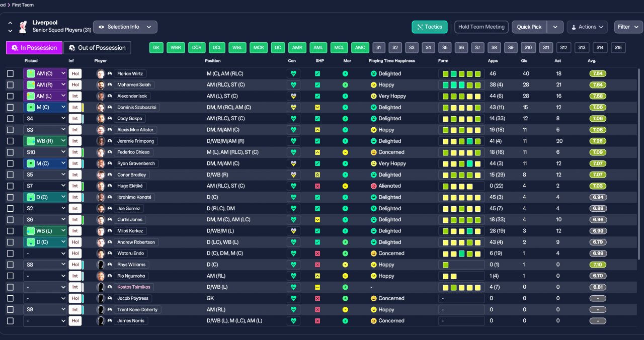Select the checkbox next to James Norris
Image resolution: width=644 pixels, height=340 pixels.
tap(11, 321)
